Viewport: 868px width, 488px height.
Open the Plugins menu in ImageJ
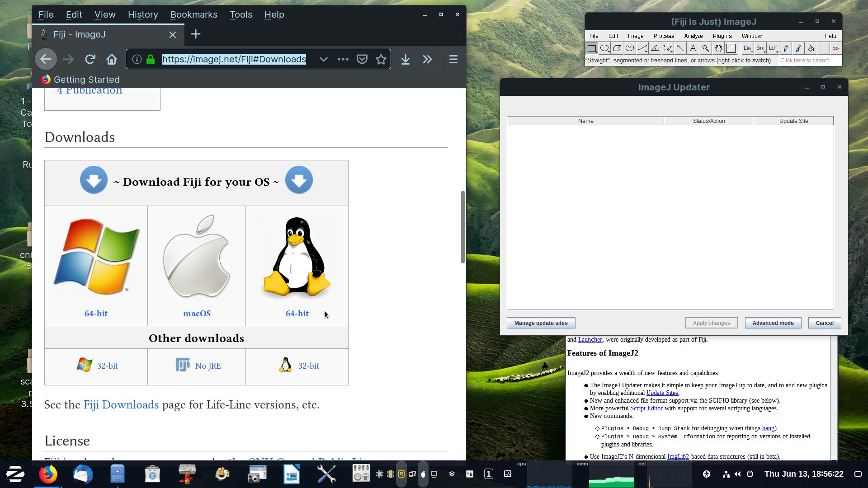tap(722, 36)
